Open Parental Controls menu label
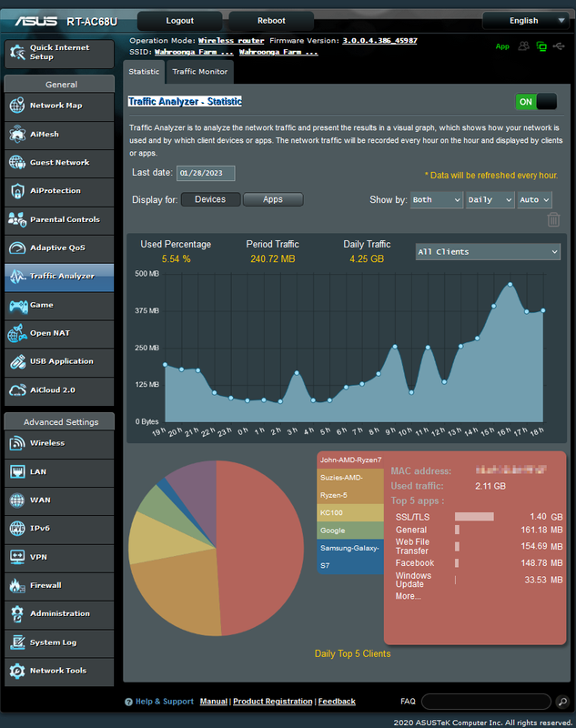Image resolution: width=576 pixels, height=728 pixels. pos(65,219)
